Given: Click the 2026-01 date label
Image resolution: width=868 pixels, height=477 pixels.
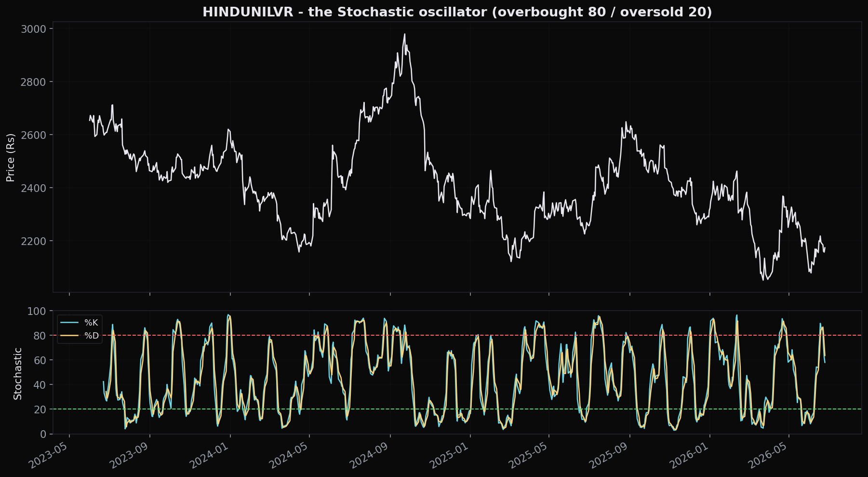Looking at the screenshot, I should (690, 455).
